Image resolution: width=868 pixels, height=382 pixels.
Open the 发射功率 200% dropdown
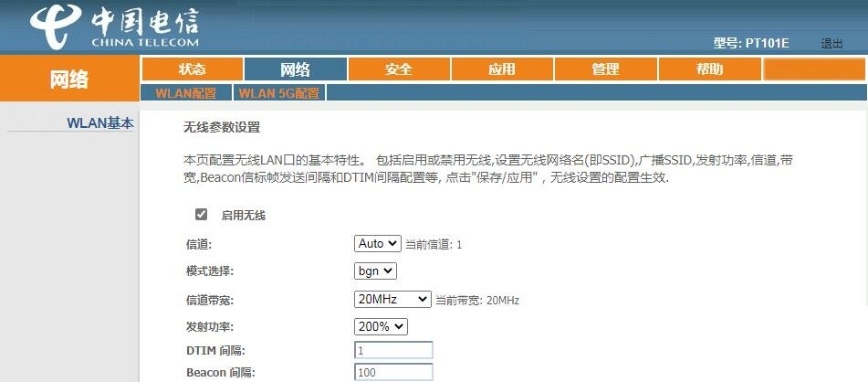[381, 326]
